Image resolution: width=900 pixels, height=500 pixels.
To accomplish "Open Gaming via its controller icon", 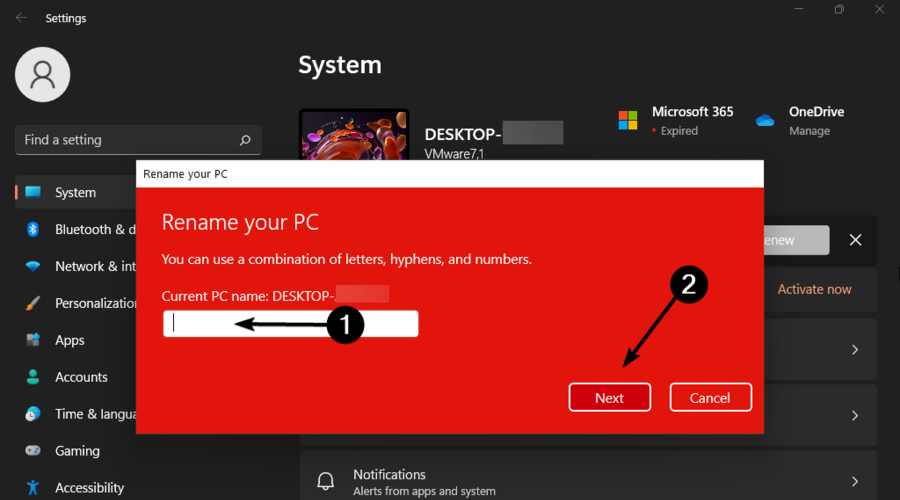I will [33, 451].
